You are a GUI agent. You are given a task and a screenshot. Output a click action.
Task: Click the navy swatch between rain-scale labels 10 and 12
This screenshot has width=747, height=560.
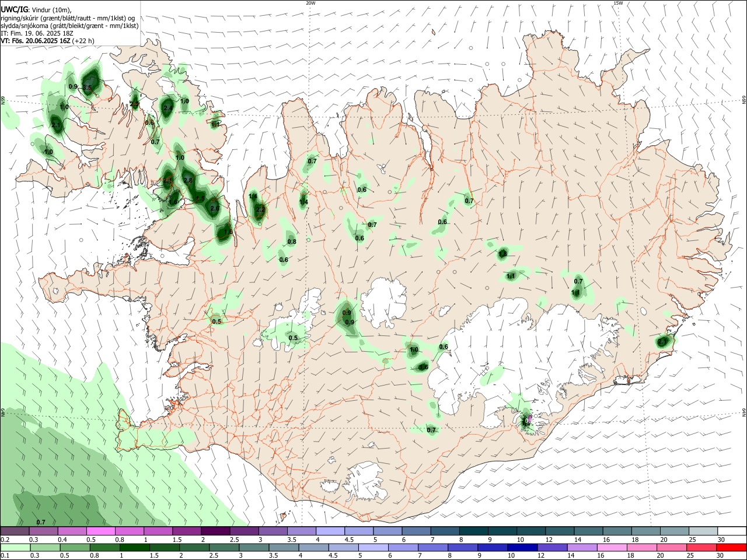[x=521, y=548]
